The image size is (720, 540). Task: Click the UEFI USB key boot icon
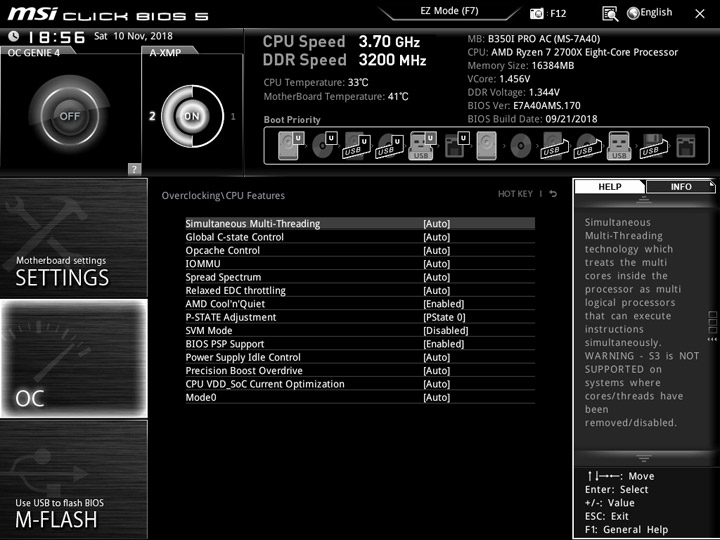click(422, 145)
